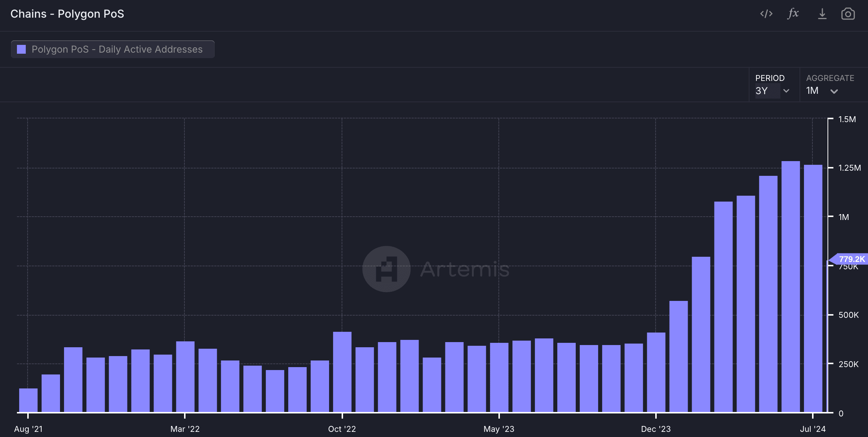Click the 1M y-axis label
868x437 pixels.
click(x=844, y=217)
